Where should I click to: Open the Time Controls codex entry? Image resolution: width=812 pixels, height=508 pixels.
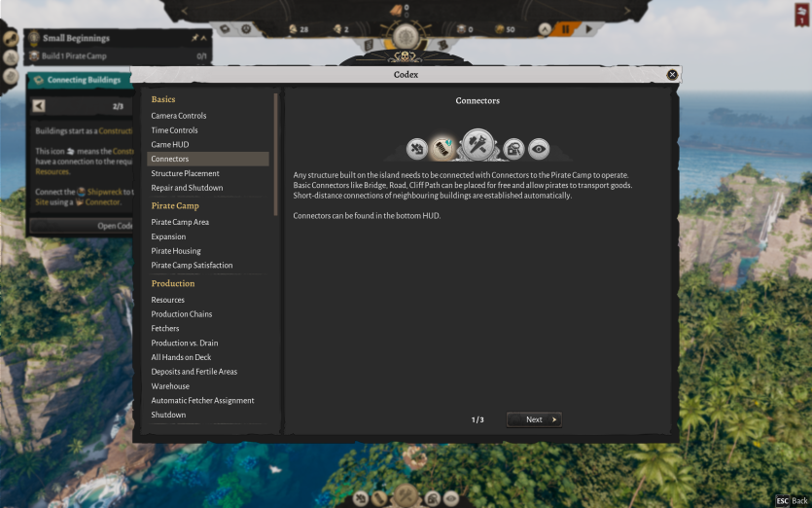tap(174, 130)
